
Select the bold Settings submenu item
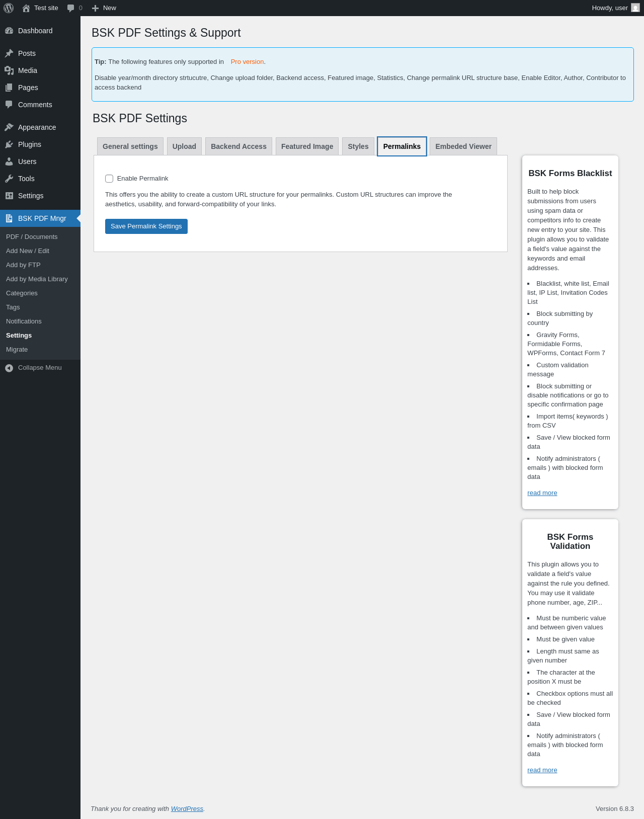click(x=19, y=336)
